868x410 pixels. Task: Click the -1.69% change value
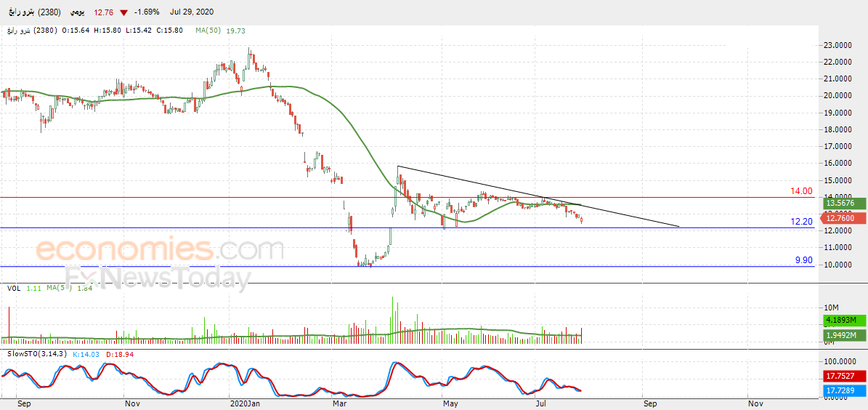tap(147, 12)
